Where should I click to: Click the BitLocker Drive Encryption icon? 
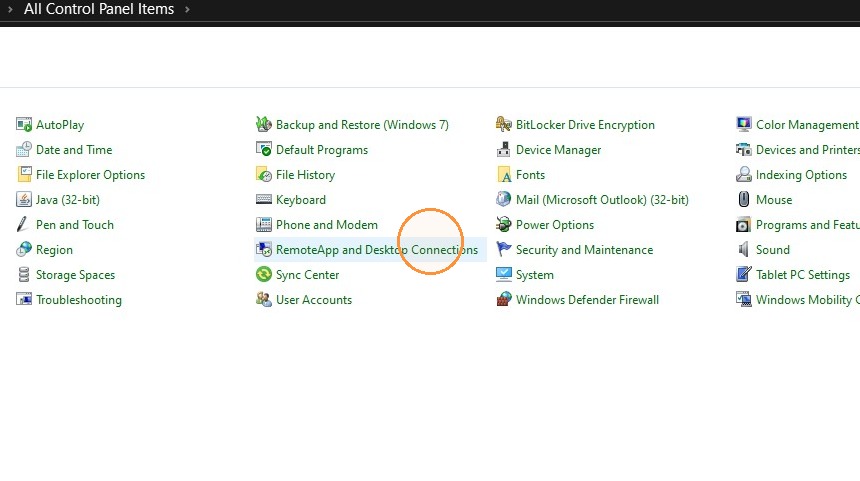pos(503,125)
